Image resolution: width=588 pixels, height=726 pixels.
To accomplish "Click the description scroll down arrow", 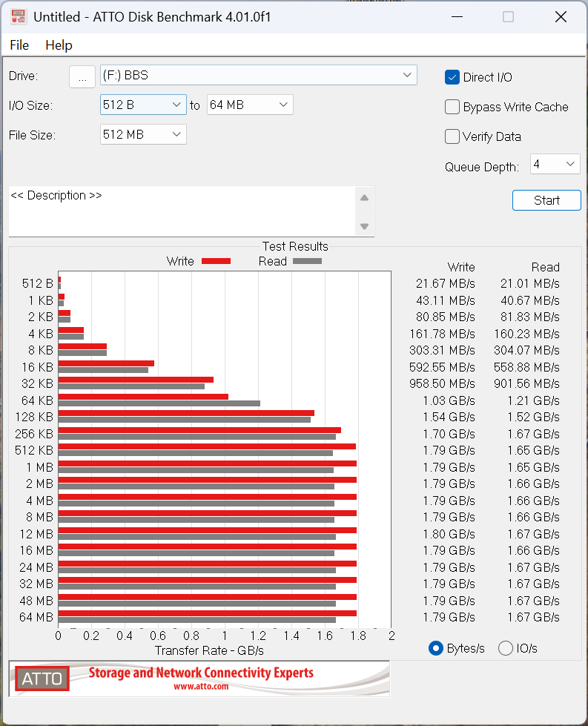I will 364,226.
